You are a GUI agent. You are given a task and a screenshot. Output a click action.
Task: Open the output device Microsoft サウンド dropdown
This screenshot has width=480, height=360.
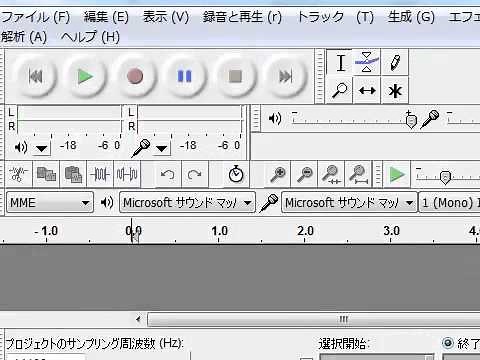click(x=187, y=202)
